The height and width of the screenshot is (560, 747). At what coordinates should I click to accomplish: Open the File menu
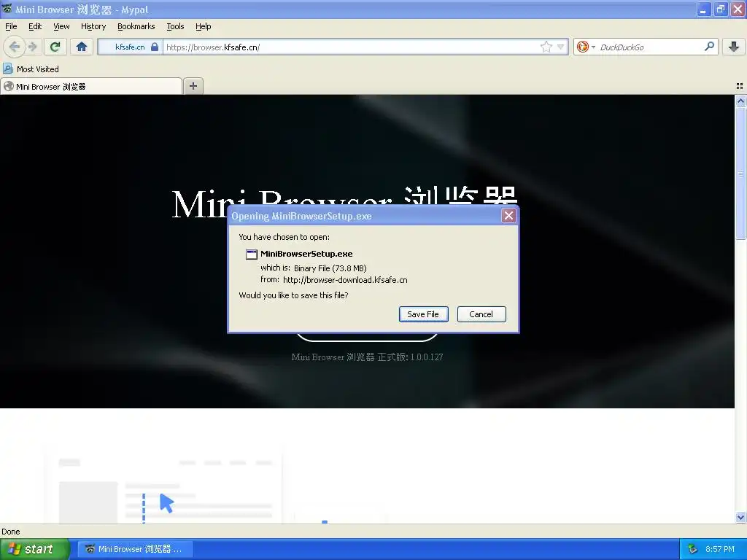tap(11, 26)
